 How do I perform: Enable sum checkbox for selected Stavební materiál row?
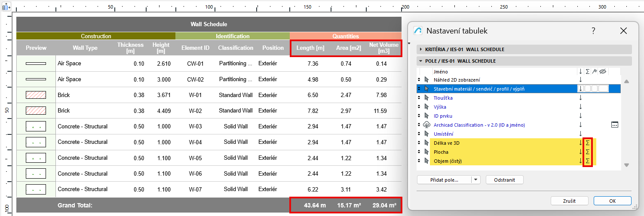pos(588,89)
